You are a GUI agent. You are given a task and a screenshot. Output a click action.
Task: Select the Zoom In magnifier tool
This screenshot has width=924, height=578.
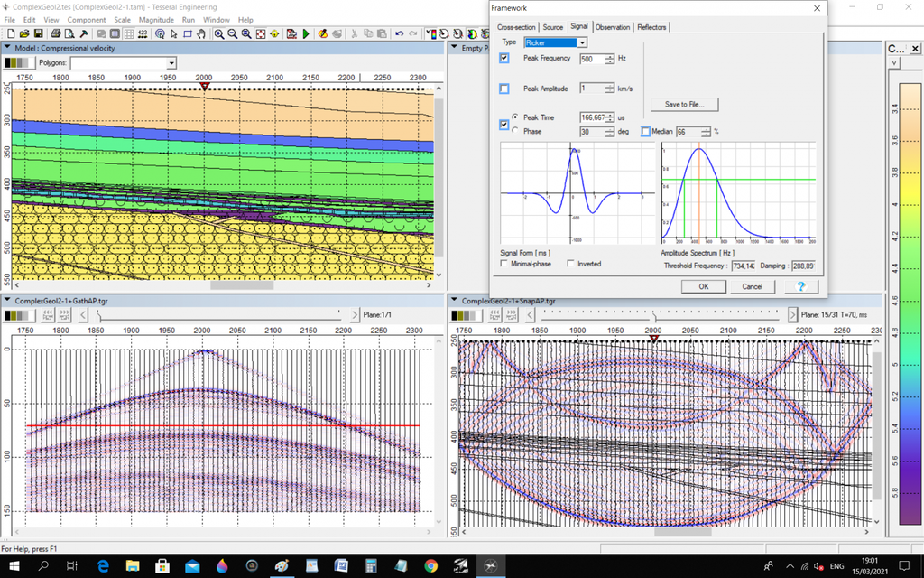(x=219, y=33)
